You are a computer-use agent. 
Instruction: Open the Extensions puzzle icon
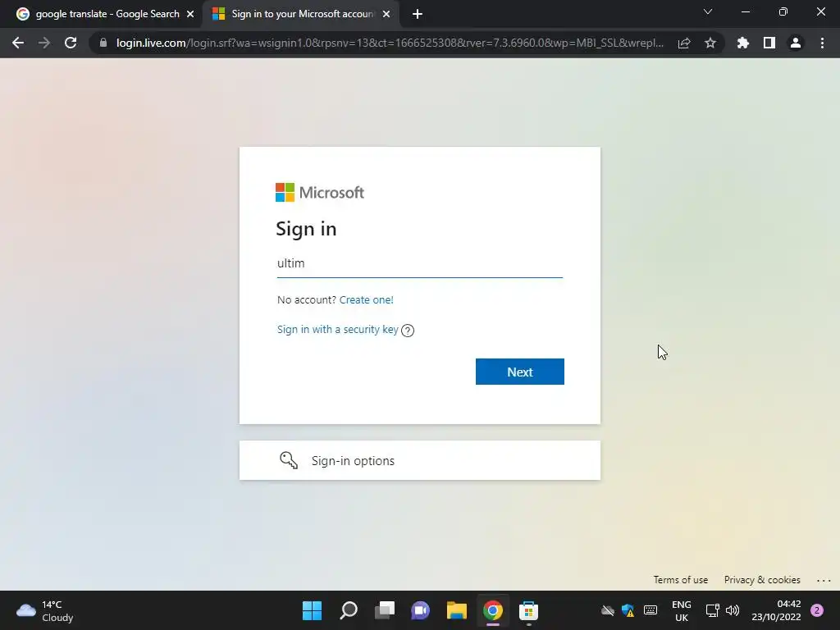click(x=743, y=43)
